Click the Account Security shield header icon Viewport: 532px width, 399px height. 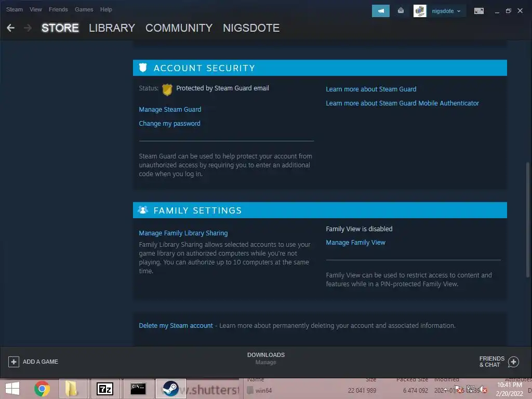pos(143,68)
